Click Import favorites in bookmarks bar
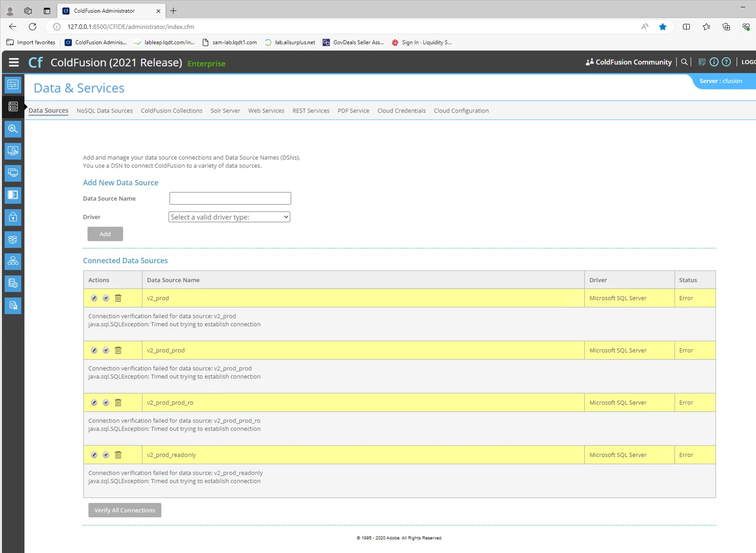The height and width of the screenshot is (553, 756). tap(31, 42)
